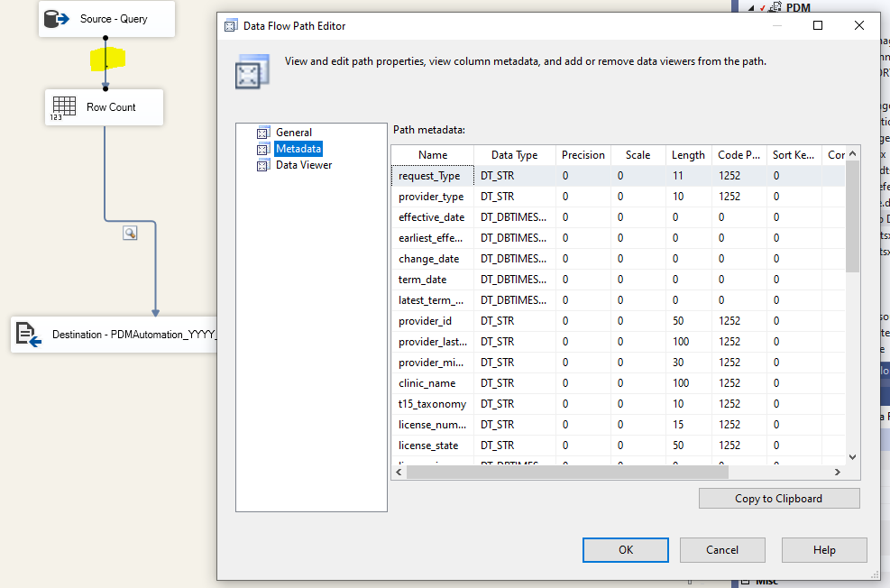Select the Row Count grid icon

[x=63, y=108]
